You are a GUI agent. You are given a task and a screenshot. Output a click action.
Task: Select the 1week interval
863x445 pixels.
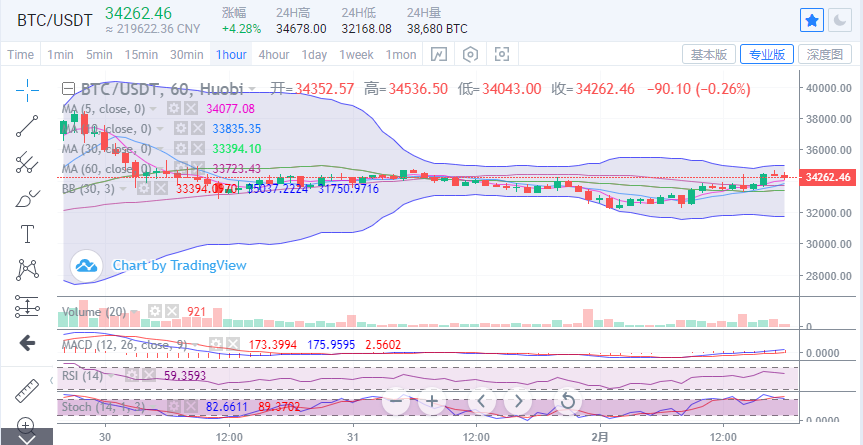pos(356,54)
